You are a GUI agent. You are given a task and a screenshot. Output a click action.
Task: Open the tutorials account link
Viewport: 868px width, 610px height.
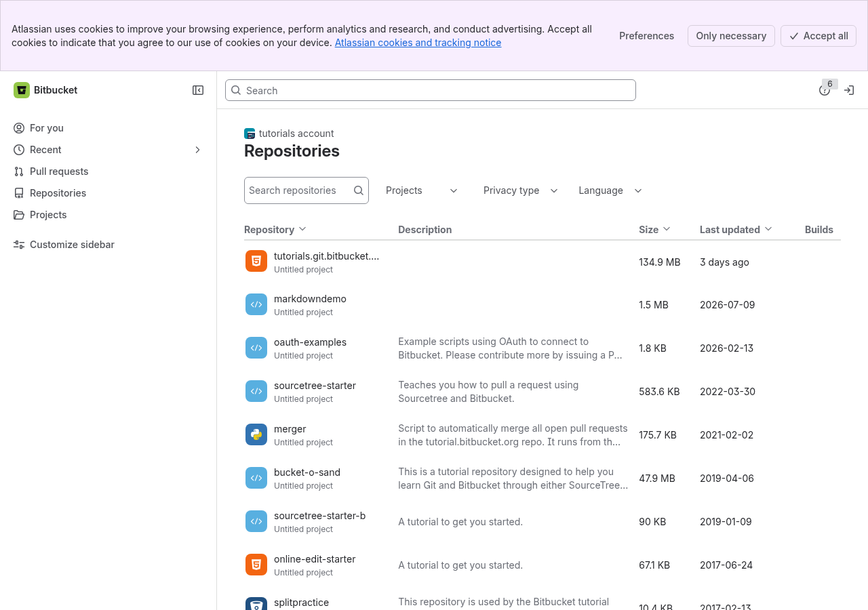coord(296,134)
